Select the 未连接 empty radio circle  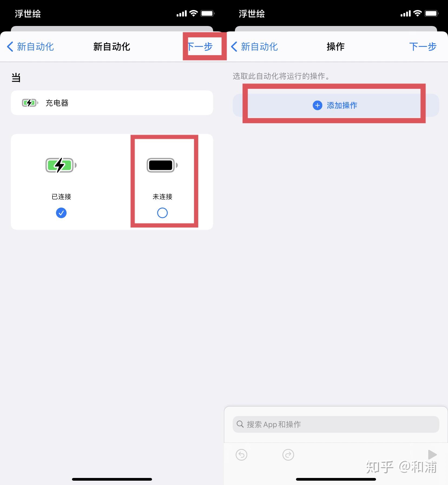[162, 213]
